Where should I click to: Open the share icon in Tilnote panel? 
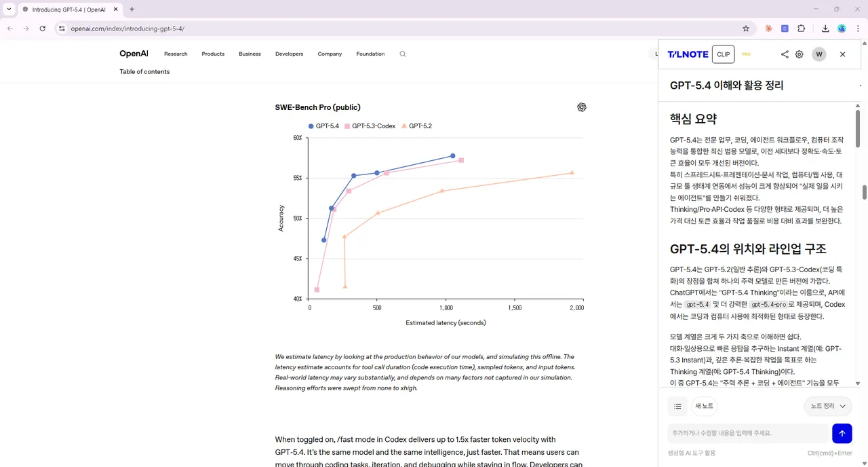coord(785,54)
